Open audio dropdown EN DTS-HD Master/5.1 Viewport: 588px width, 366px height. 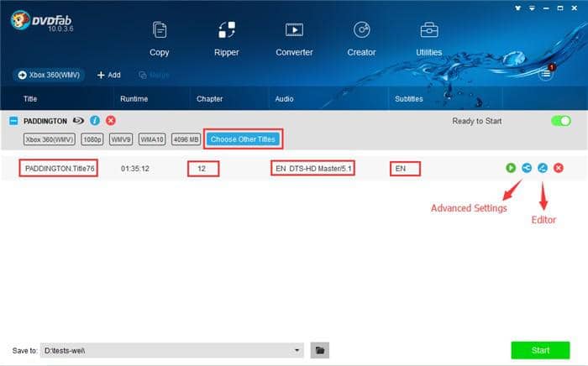click(313, 169)
